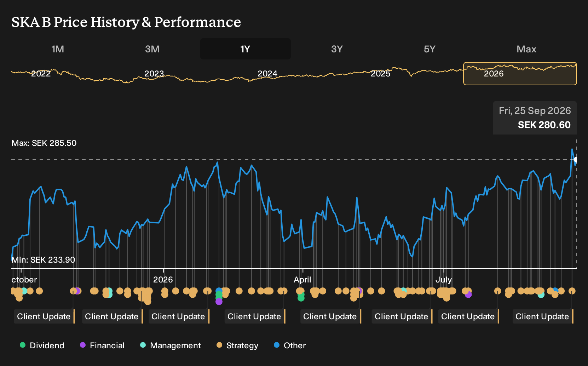Viewport: 588px width, 366px height.
Task: Click green dividend event dot below April
Action: 301,298
